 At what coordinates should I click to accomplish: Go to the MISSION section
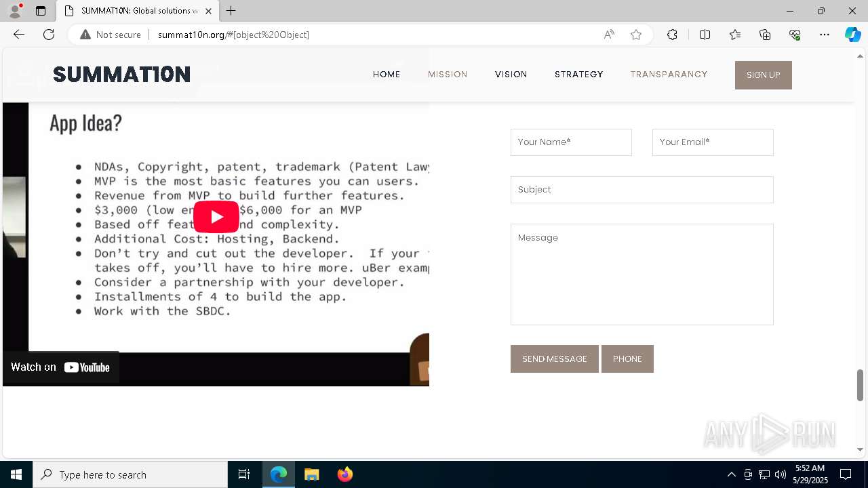click(x=448, y=75)
